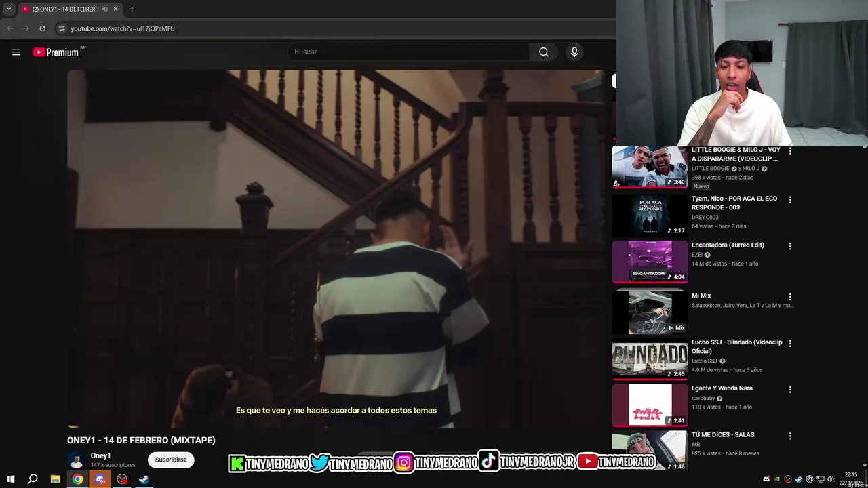Open options for Lgante Y Wanda Nara
Viewport: 868px width, 488px height.
(x=790, y=390)
